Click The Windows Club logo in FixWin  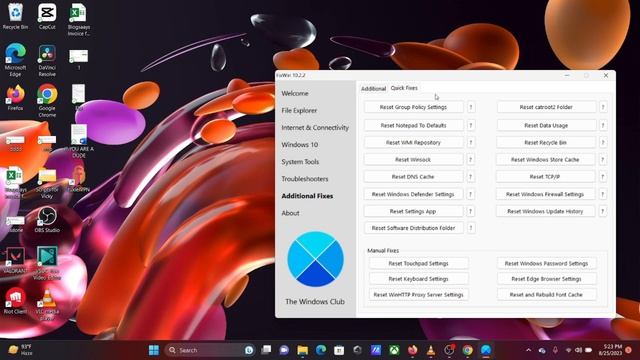316,259
